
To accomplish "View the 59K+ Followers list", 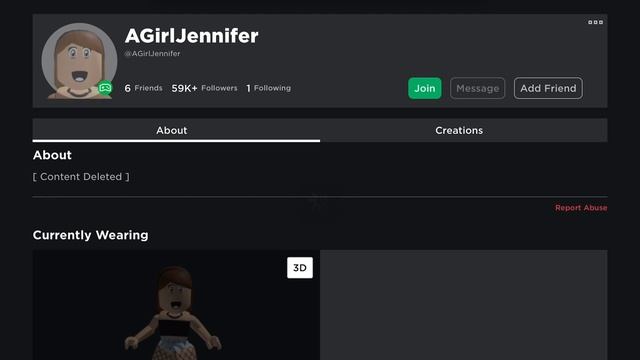I will (204, 88).
